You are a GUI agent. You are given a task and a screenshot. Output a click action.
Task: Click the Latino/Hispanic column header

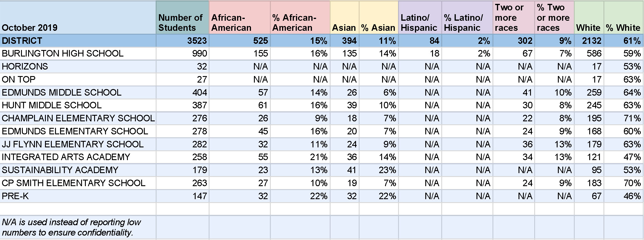click(x=420, y=18)
